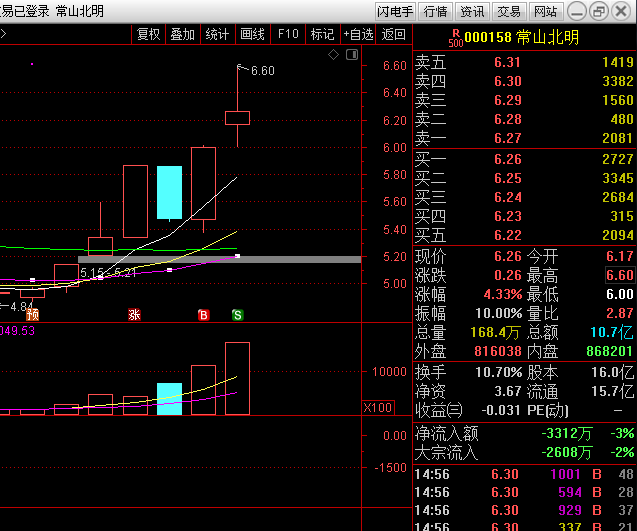Expand the left arrow chevron in toolbar
The image size is (637, 531).
pos(3,34)
